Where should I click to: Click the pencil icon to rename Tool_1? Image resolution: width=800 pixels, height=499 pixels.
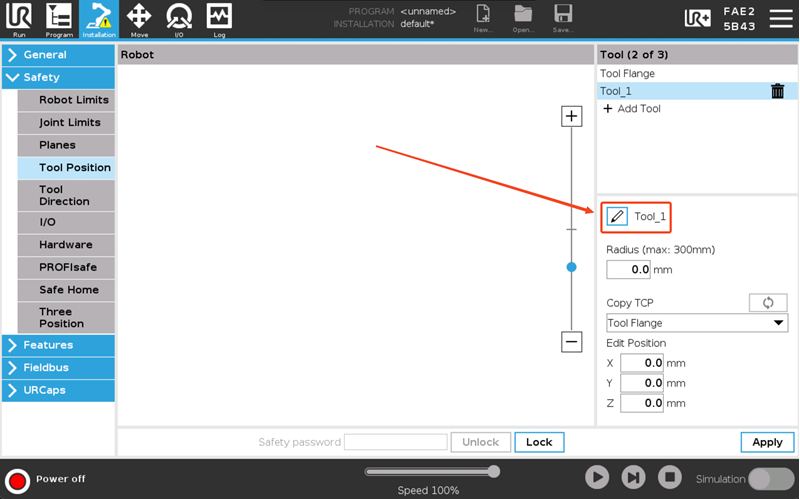pyautogui.click(x=617, y=216)
